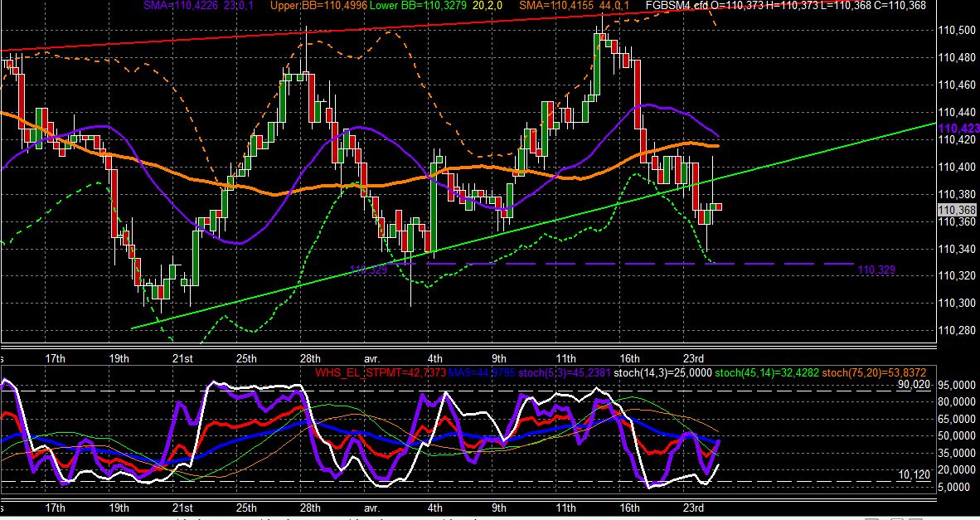The height and width of the screenshot is (520, 980).
Task: Click the 110,300 price axis label
Action: (956, 304)
